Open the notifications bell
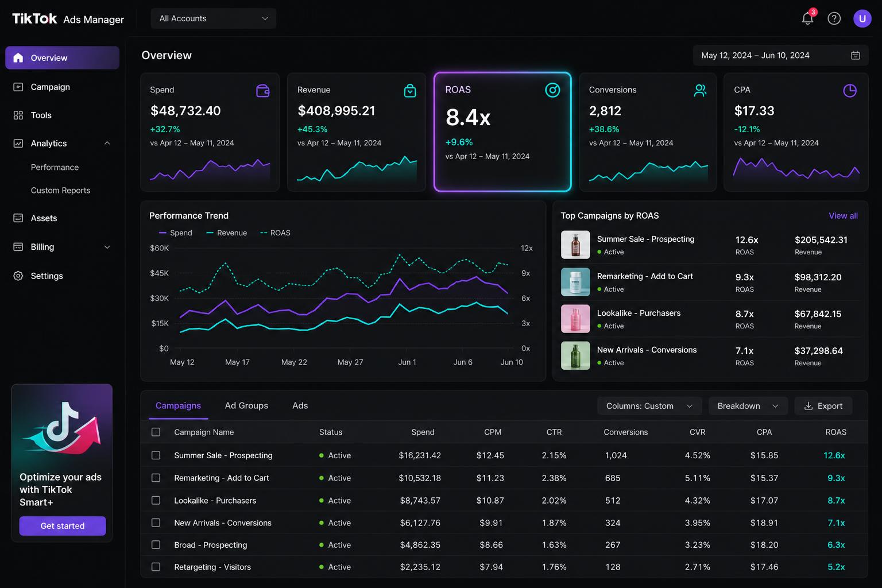 tap(807, 18)
